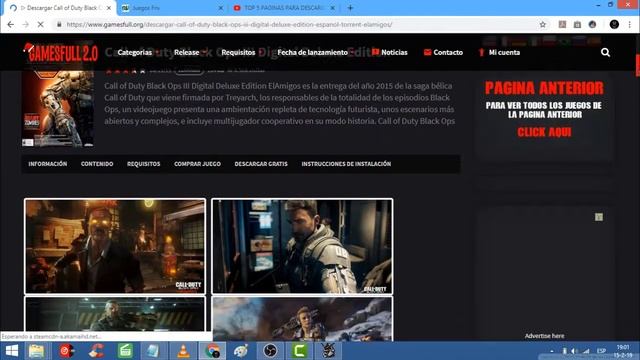The height and width of the screenshot is (360, 640).
Task: Select the CONTENIDO tab
Action: tap(97, 164)
